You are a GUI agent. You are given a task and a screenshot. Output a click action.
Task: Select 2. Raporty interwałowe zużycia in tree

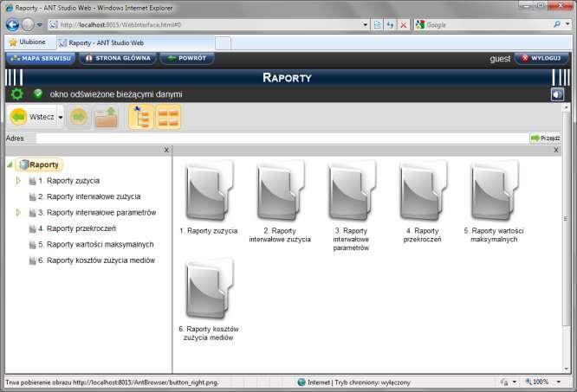(89, 196)
